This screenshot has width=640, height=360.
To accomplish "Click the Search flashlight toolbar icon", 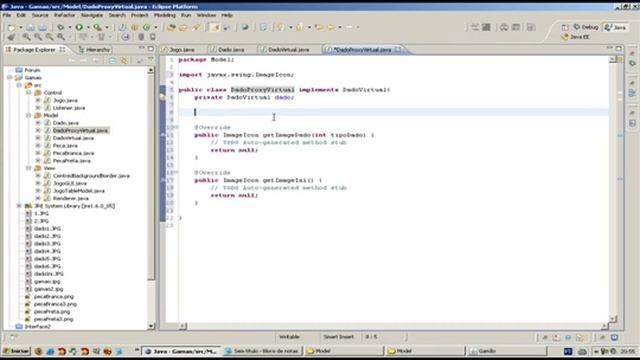I will [196, 27].
